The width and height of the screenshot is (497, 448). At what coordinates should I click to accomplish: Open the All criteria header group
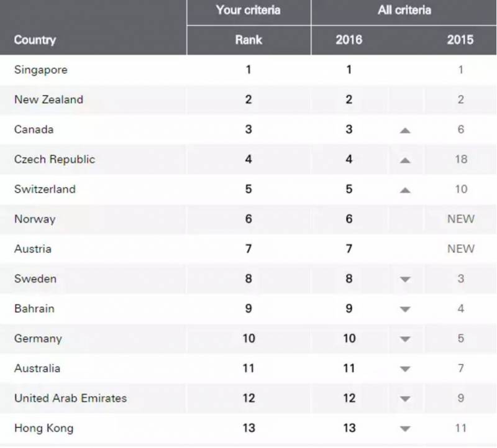404,11
